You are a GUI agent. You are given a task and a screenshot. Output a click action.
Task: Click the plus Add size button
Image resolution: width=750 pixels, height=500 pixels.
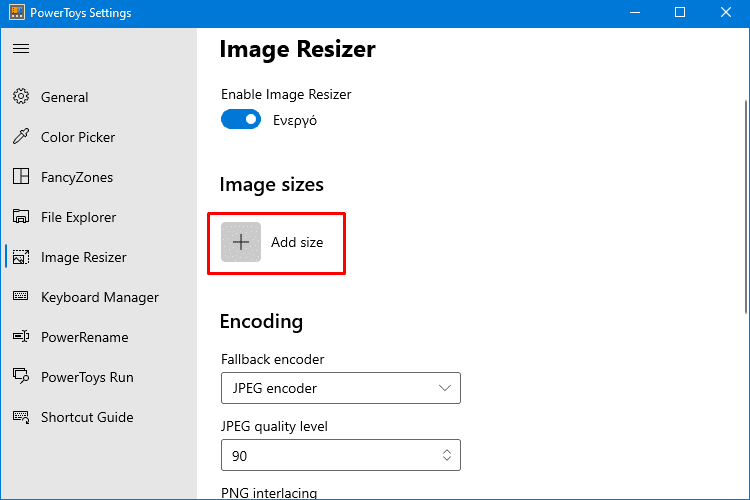click(x=241, y=242)
